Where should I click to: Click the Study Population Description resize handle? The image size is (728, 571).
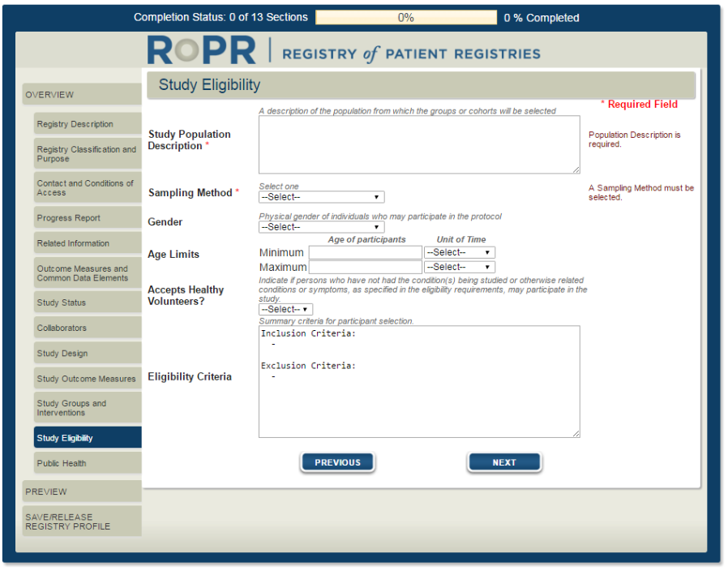click(576, 170)
